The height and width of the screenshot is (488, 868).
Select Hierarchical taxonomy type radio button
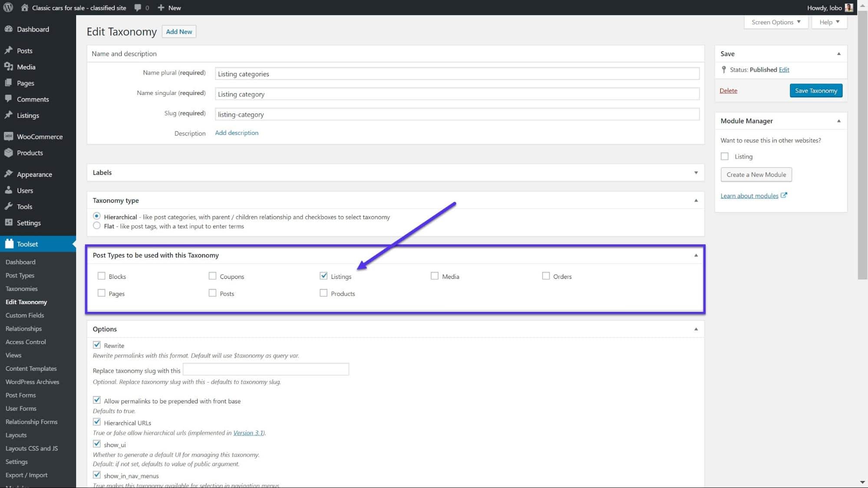pos(96,216)
